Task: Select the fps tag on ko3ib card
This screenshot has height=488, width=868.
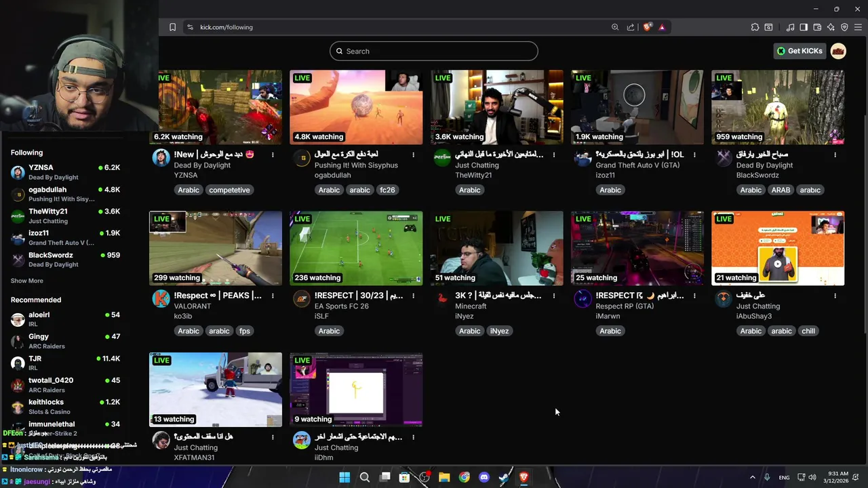Action: click(x=245, y=331)
